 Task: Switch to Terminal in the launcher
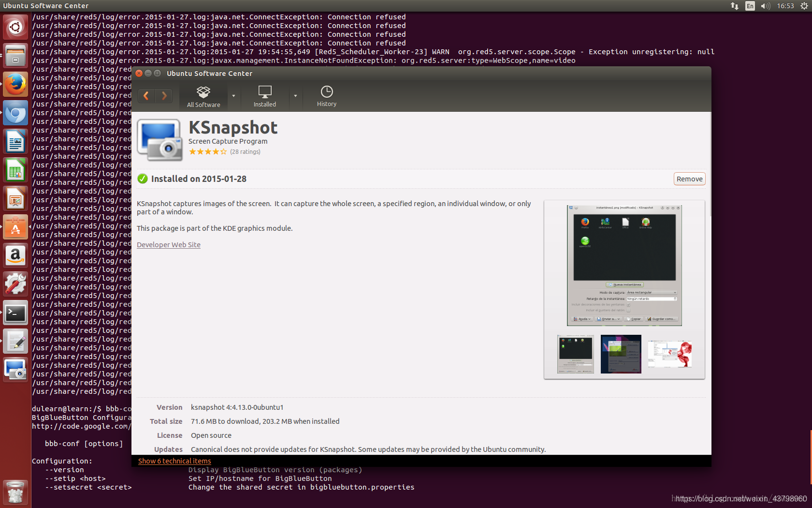click(x=15, y=313)
